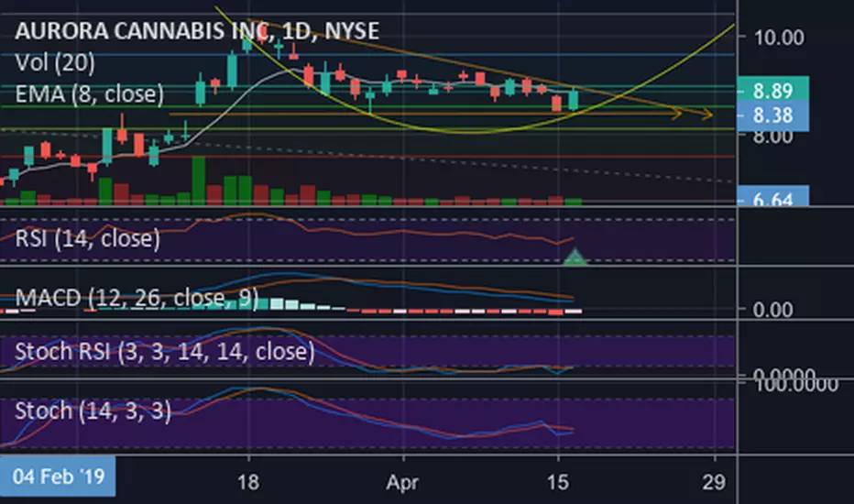Select the MACD (12, 26, close, 9) label
Viewport: 854px width, 504px height.
point(137,298)
